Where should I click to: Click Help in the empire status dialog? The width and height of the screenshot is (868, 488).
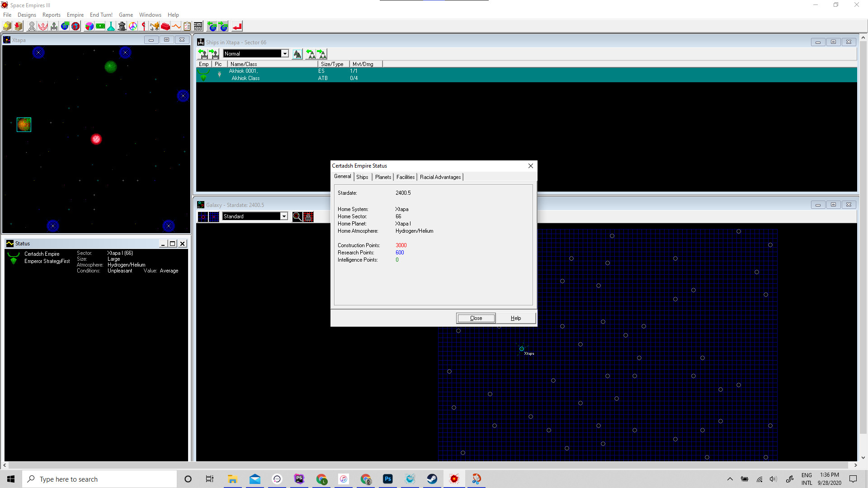tap(515, 318)
